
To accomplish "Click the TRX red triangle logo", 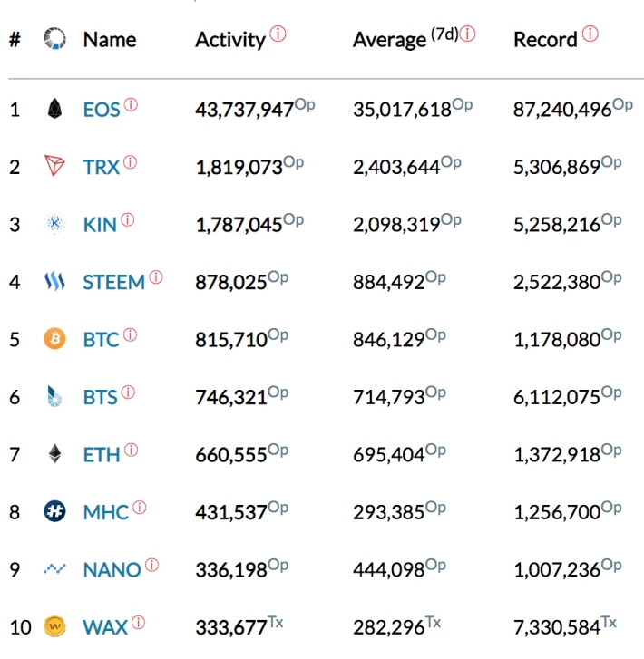I will 54,166.
